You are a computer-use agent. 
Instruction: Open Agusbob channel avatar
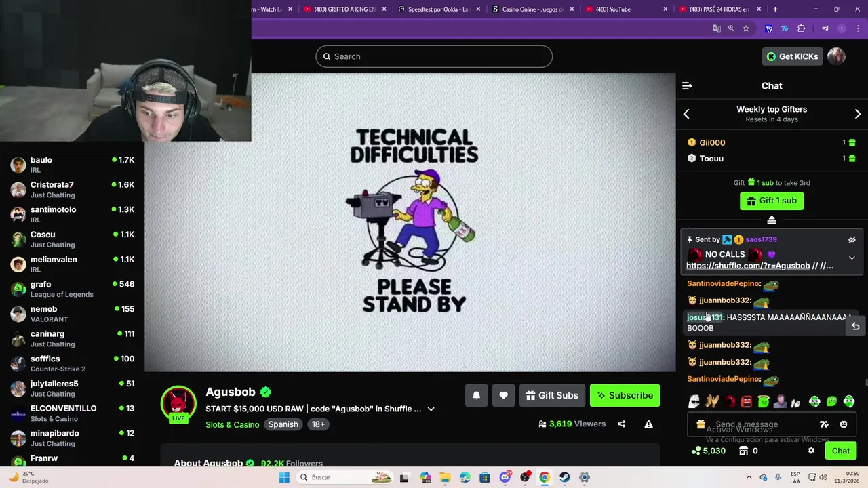[178, 403]
